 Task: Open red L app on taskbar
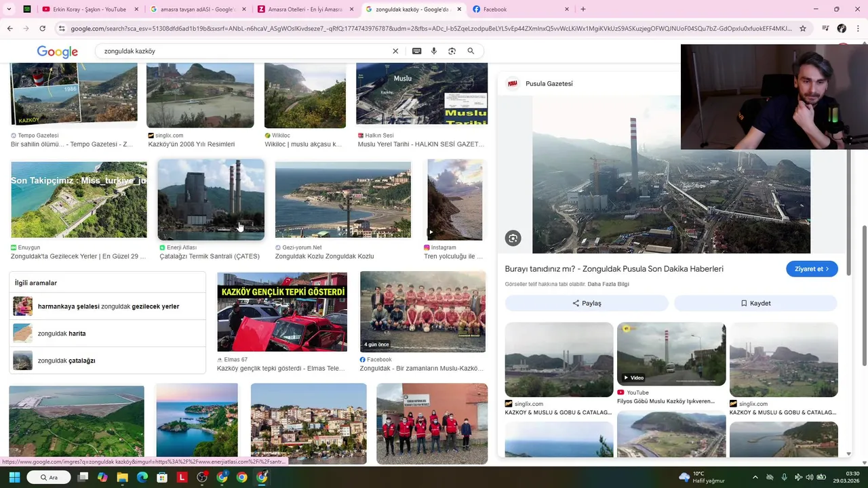tap(182, 477)
